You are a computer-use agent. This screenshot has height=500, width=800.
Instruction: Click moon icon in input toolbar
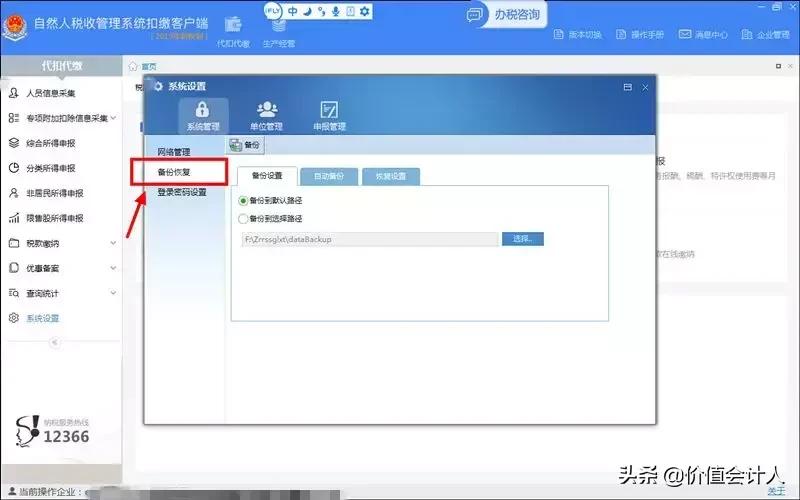[x=307, y=11]
